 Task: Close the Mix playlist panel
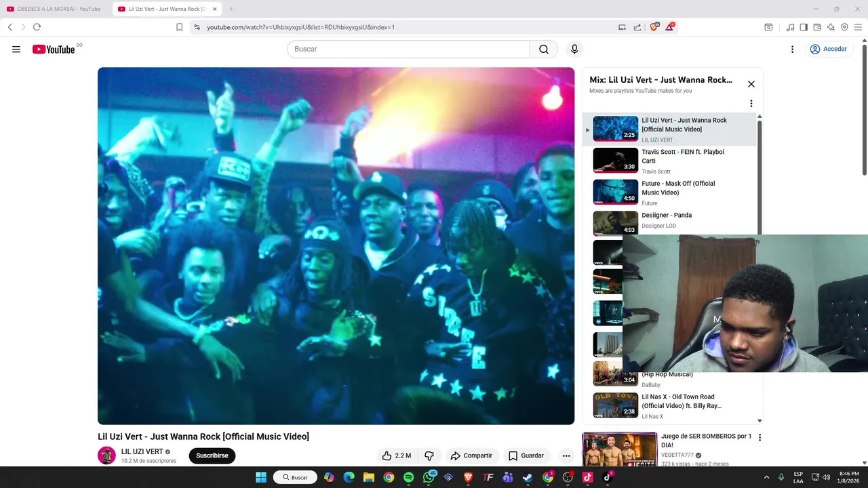point(751,84)
